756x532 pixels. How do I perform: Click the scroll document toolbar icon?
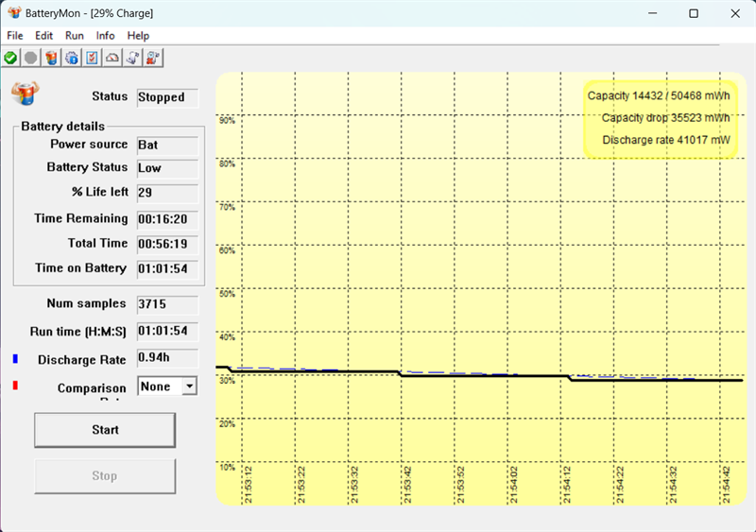coord(133,58)
